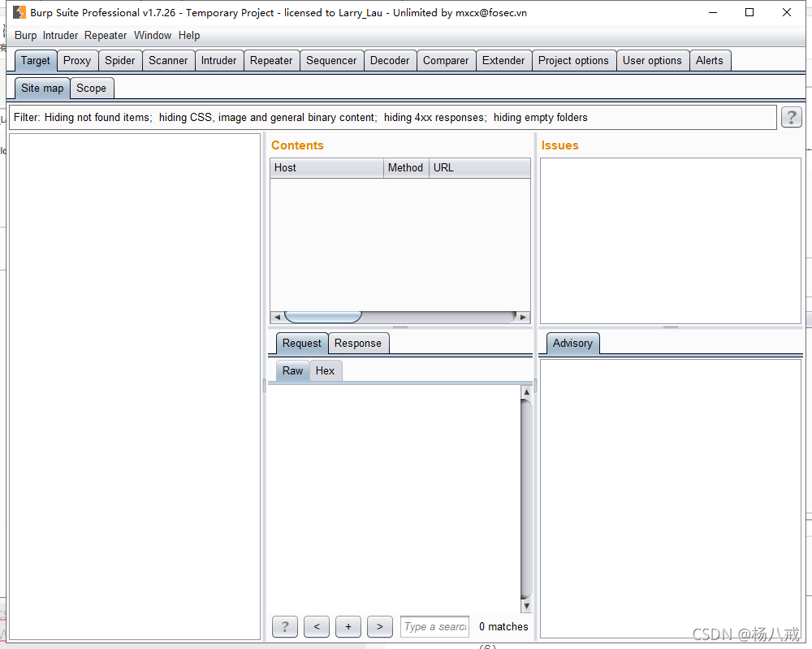Screen dimensions: 812x649
Task: Go to the previous search match
Action: [317, 627]
